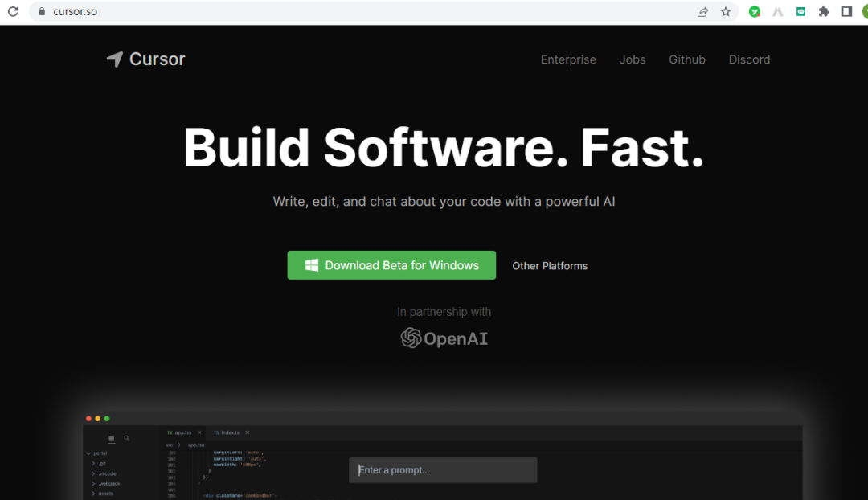
Task: Click the Cursor arrow logo icon
Action: pyautogui.click(x=115, y=59)
